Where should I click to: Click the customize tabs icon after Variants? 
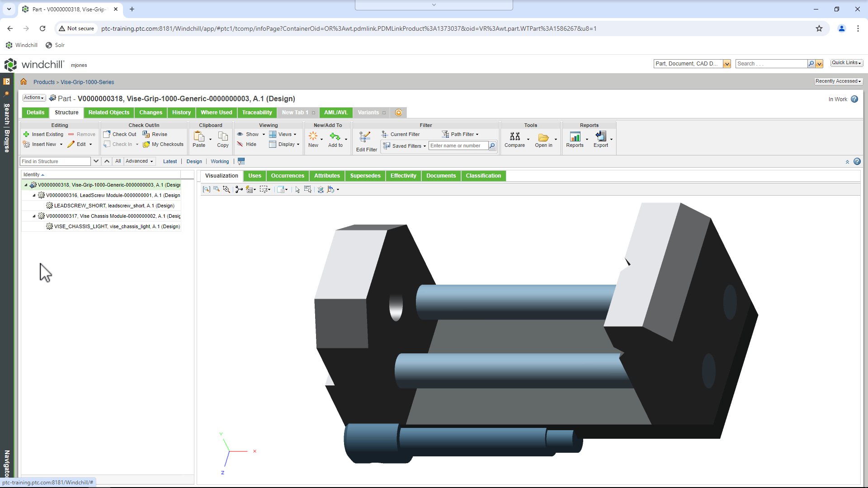pos(399,113)
